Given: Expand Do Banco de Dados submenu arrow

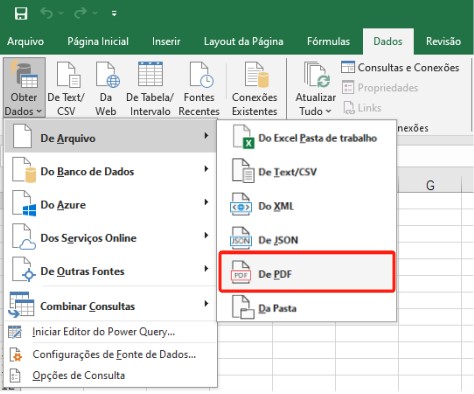Looking at the screenshot, I should point(206,169).
